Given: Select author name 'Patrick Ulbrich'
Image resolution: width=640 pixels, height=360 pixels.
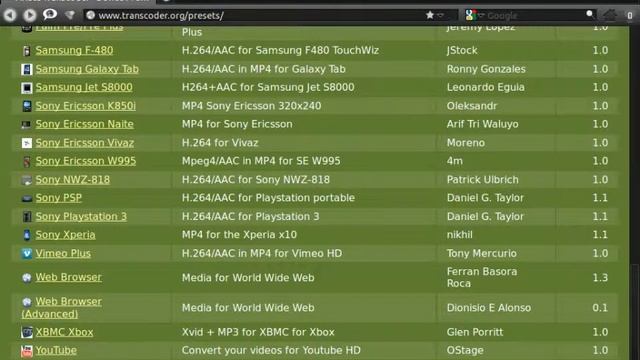Looking at the screenshot, I should pos(482,180).
